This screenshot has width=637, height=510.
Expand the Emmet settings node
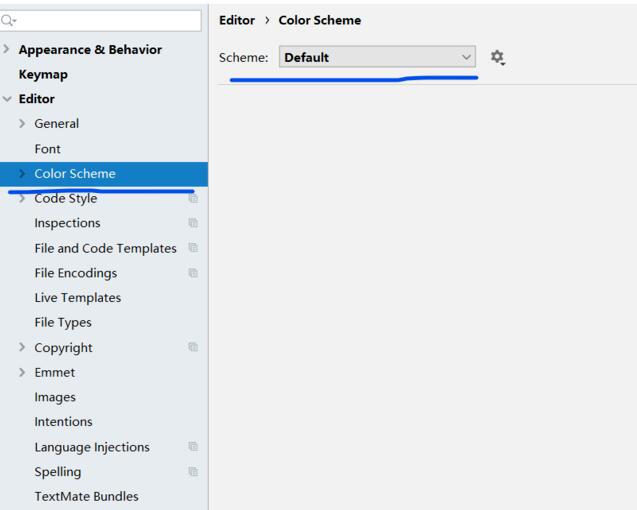coord(22,372)
